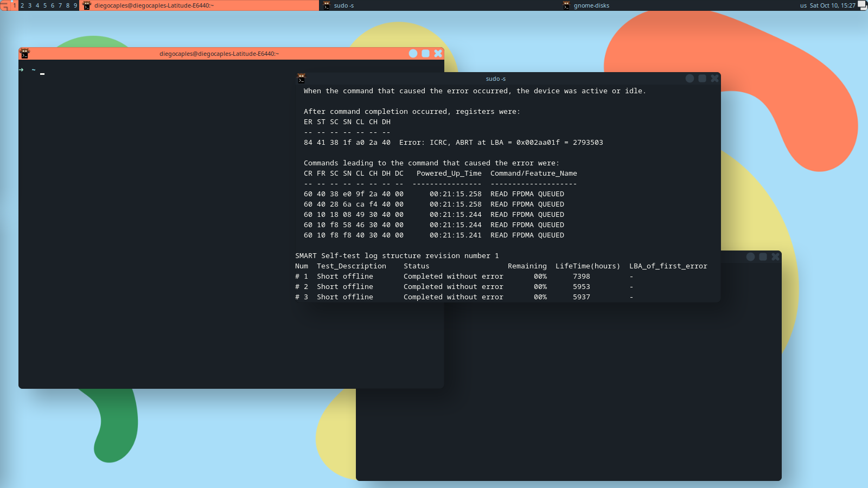Click self-test row '# 1 Short offline'
Viewport: 868px width, 488px height.
point(464,277)
